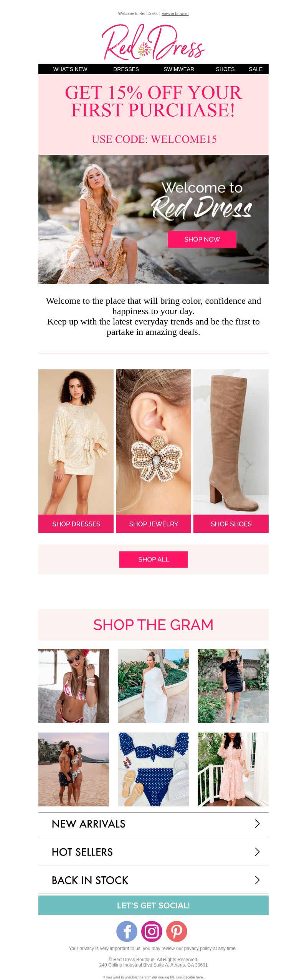Open the Instagram social icon
307x980 pixels.
click(152, 931)
